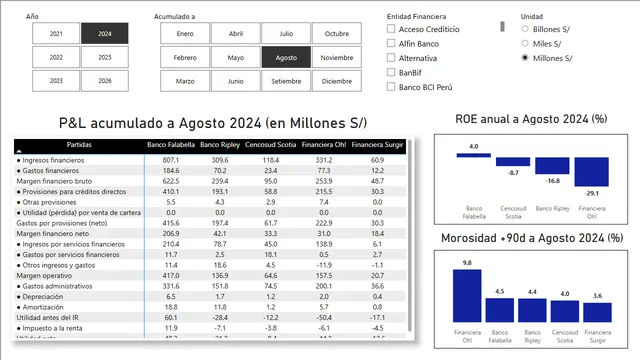
Task: Choose year 2025 button
Action: click(x=104, y=57)
